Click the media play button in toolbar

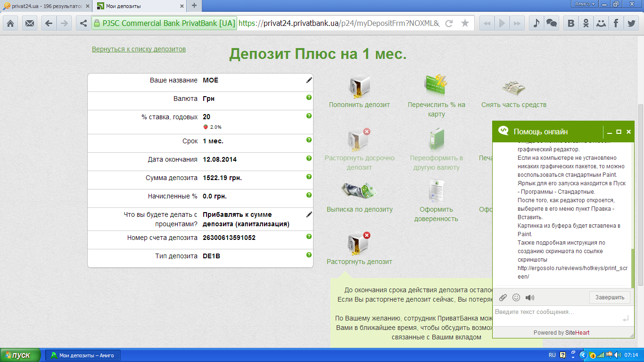pos(502,23)
